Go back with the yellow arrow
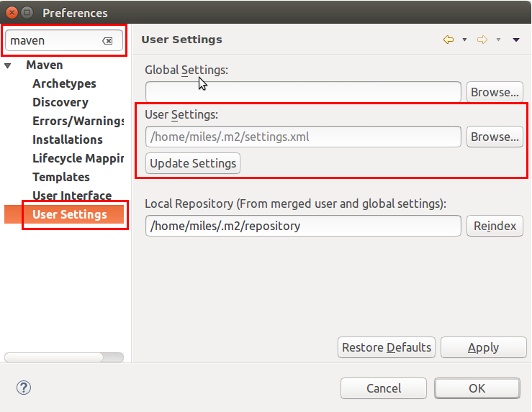The image size is (532, 412). [448, 40]
